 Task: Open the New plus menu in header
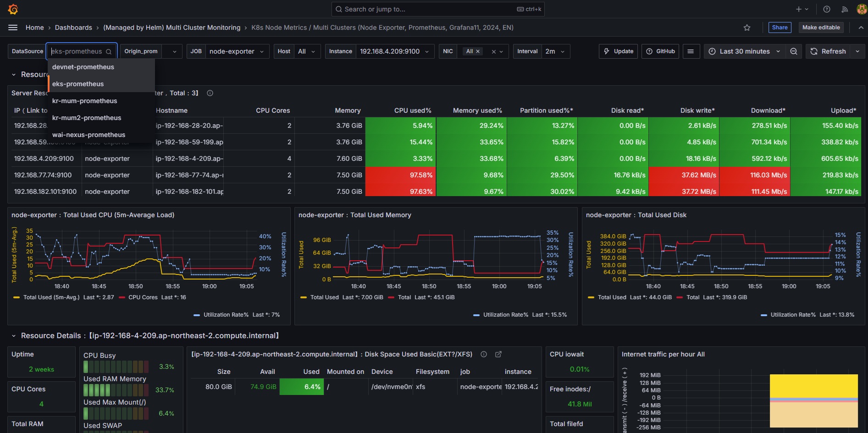coord(802,9)
